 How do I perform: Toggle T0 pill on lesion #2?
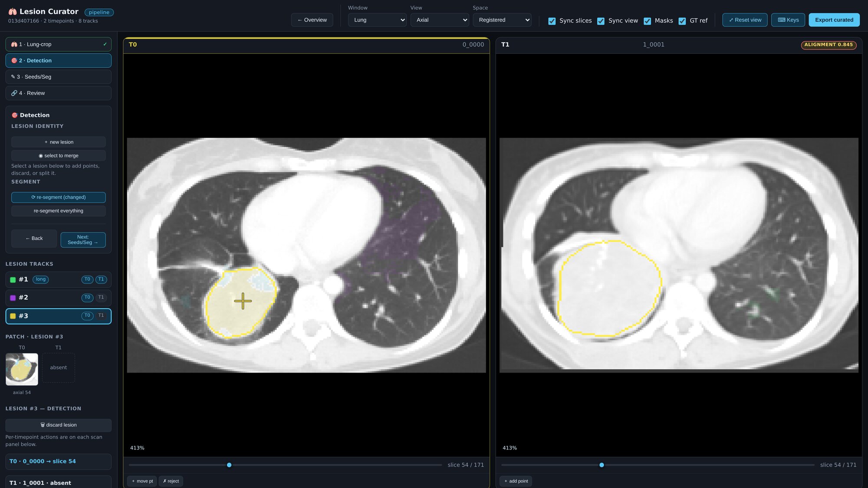(x=87, y=298)
